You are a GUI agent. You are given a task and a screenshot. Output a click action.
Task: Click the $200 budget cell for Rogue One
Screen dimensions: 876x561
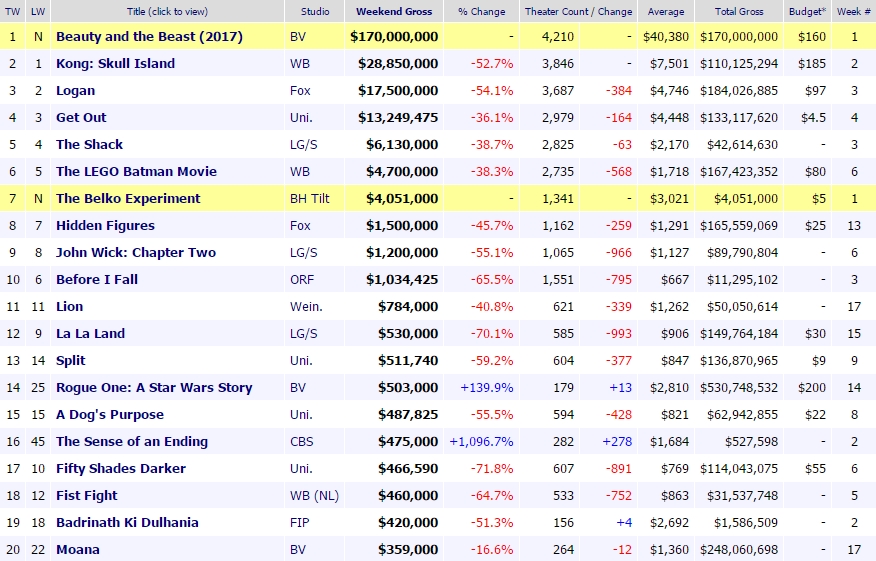[x=812, y=388]
